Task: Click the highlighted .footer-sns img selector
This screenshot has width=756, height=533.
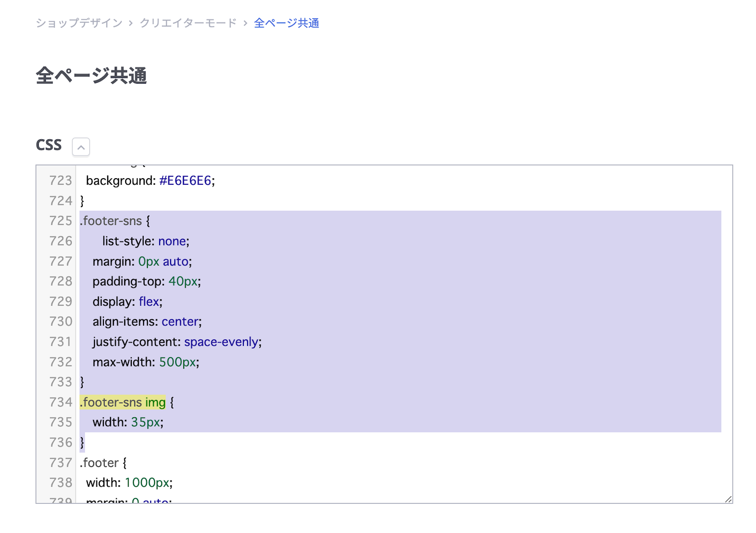Action: [x=123, y=403]
